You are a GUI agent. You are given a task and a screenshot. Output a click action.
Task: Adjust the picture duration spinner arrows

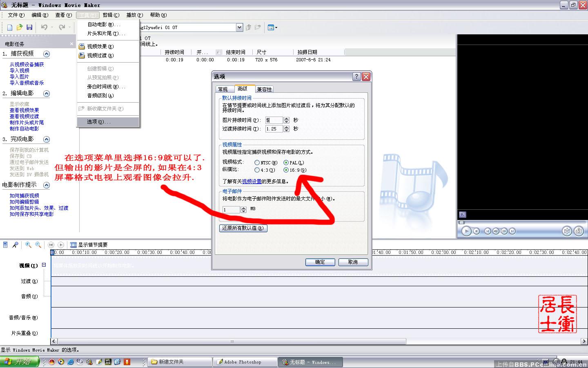point(286,120)
